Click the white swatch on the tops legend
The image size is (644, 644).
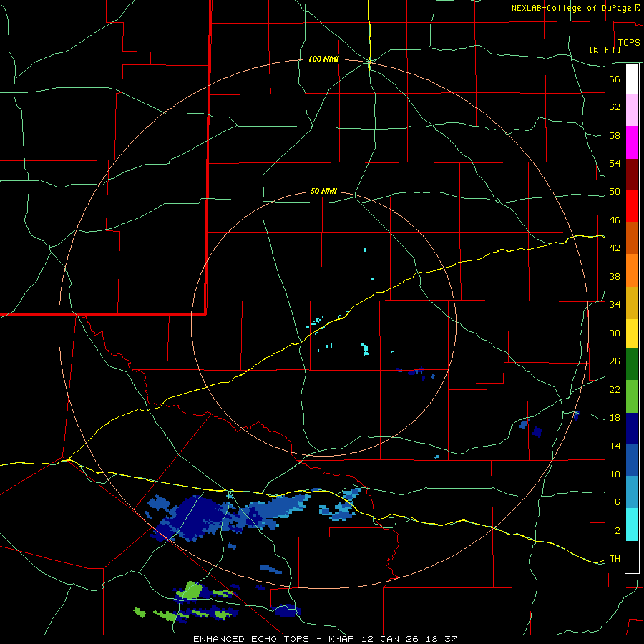(x=632, y=79)
